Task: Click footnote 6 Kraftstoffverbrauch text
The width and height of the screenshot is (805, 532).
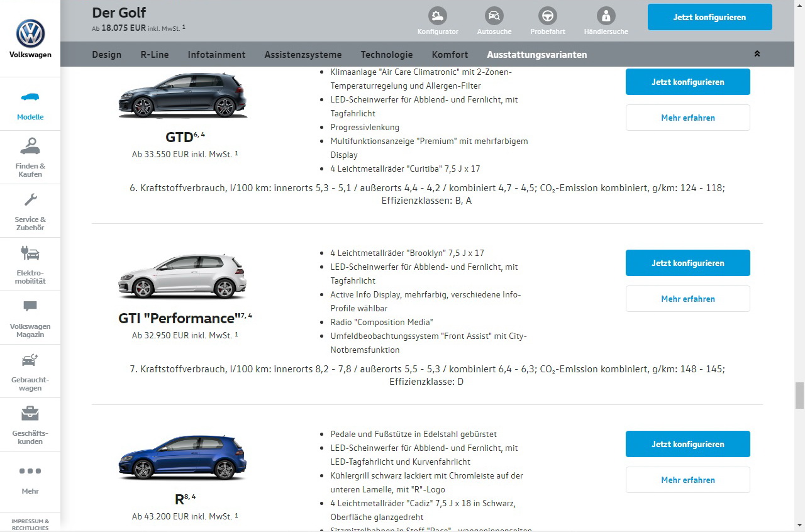Action: [x=427, y=194]
